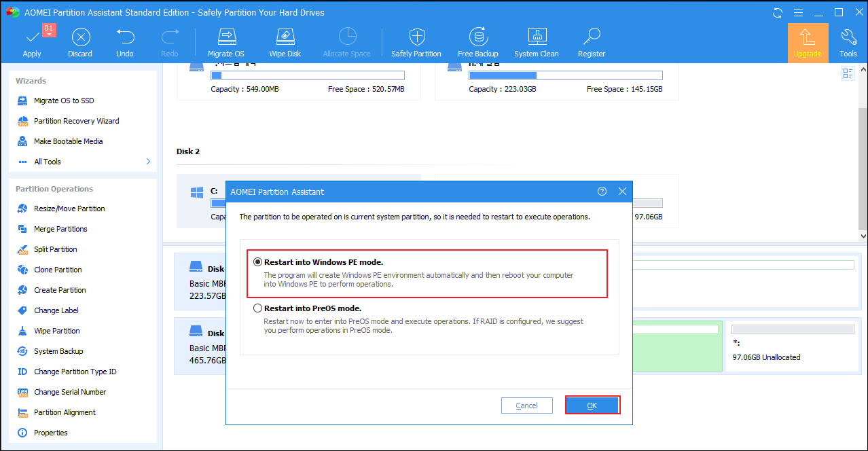Click the Register toolbar icon
The height and width of the screenshot is (451, 868).
[592, 42]
